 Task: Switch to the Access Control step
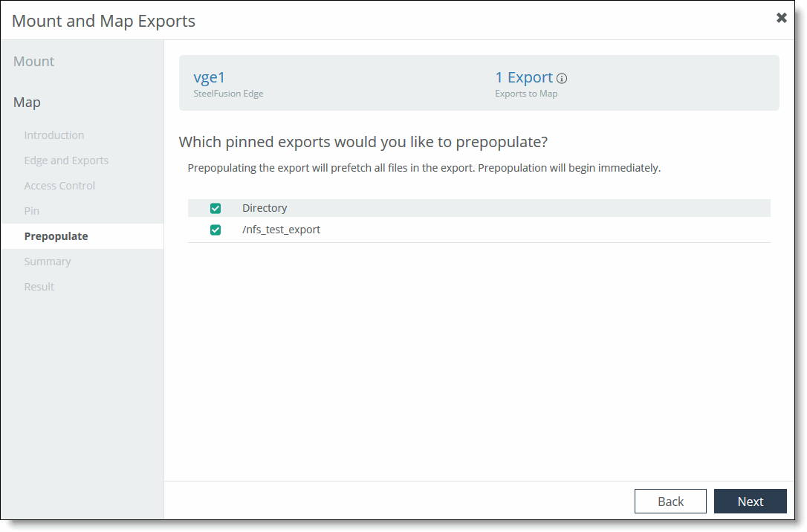[59, 186]
